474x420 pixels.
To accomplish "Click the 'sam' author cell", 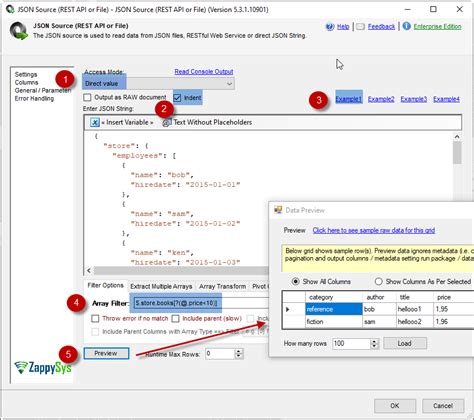I will pos(379,322).
